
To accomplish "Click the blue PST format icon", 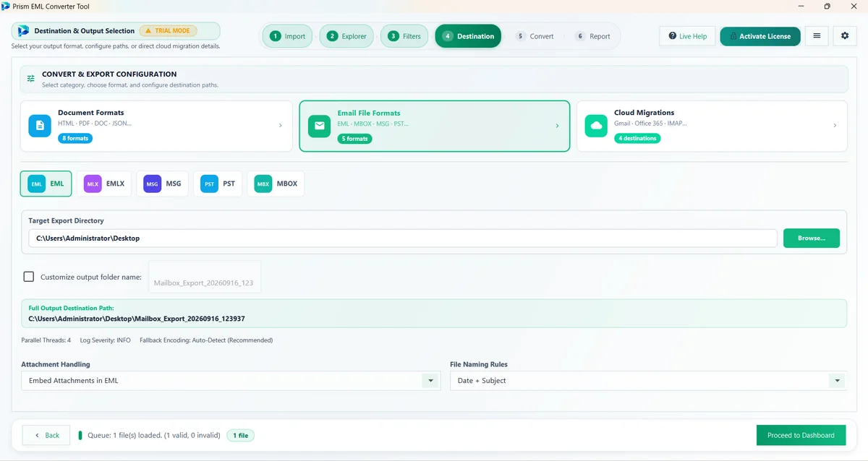I will pyautogui.click(x=209, y=184).
